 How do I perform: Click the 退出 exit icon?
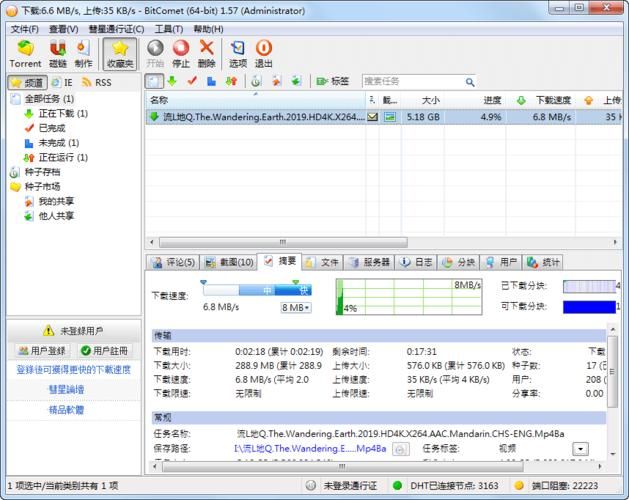coord(264,54)
